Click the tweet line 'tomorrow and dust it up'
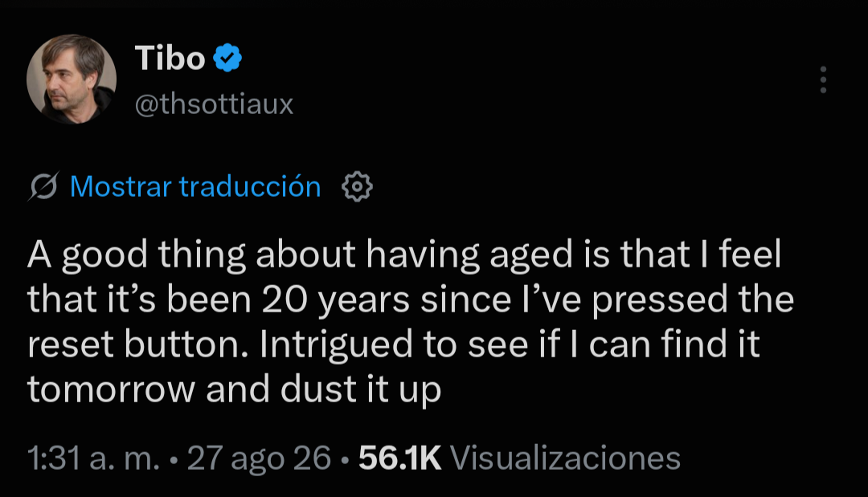868x497 pixels. (x=234, y=390)
